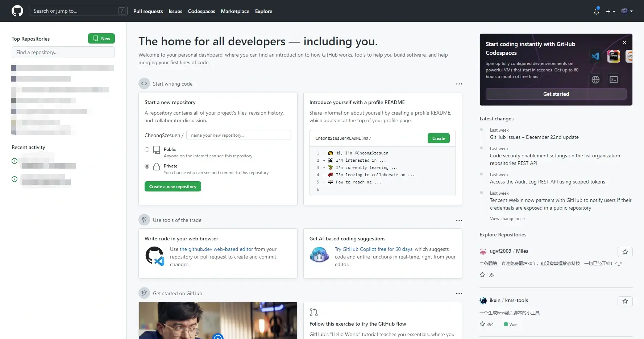This screenshot has width=644, height=339.
Task: Click the globe icon in Codespaces card
Action: (x=595, y=79)
